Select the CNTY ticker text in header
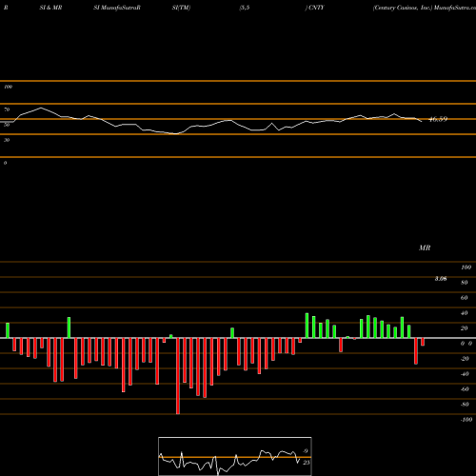The width and height of the screenshot is (476, 476). (316, 8)
